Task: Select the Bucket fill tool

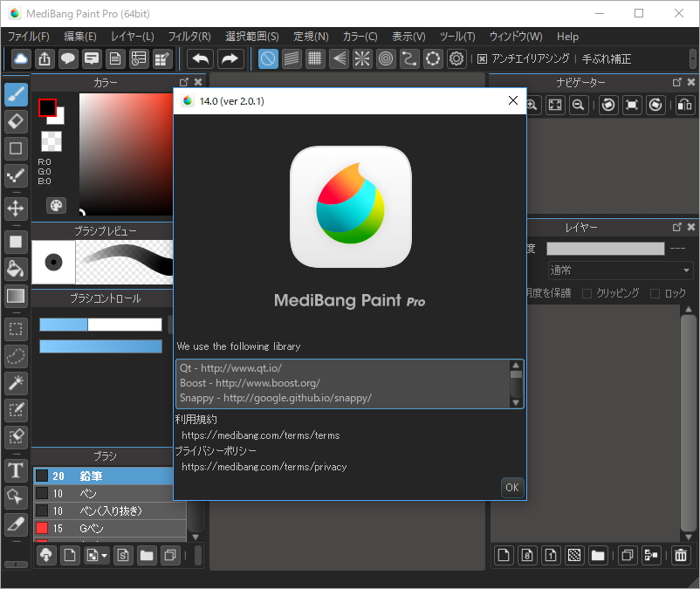Action: coord(16,269)
